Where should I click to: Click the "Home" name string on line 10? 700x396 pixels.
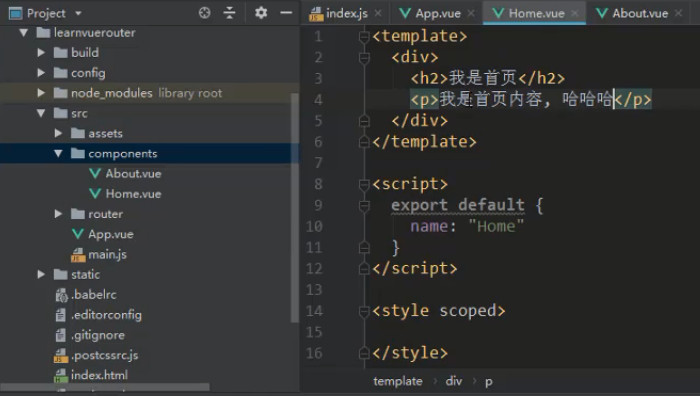tap(496, 226)
